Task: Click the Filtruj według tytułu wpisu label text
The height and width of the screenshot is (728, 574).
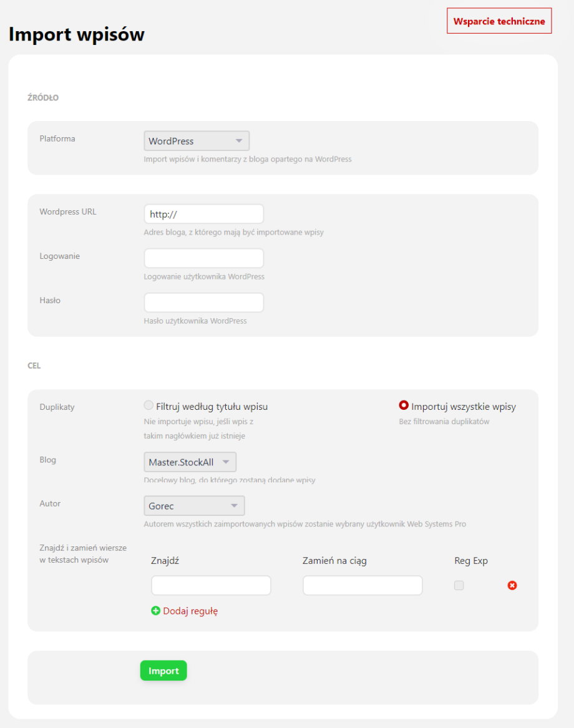Action: (x=212, y=407)
